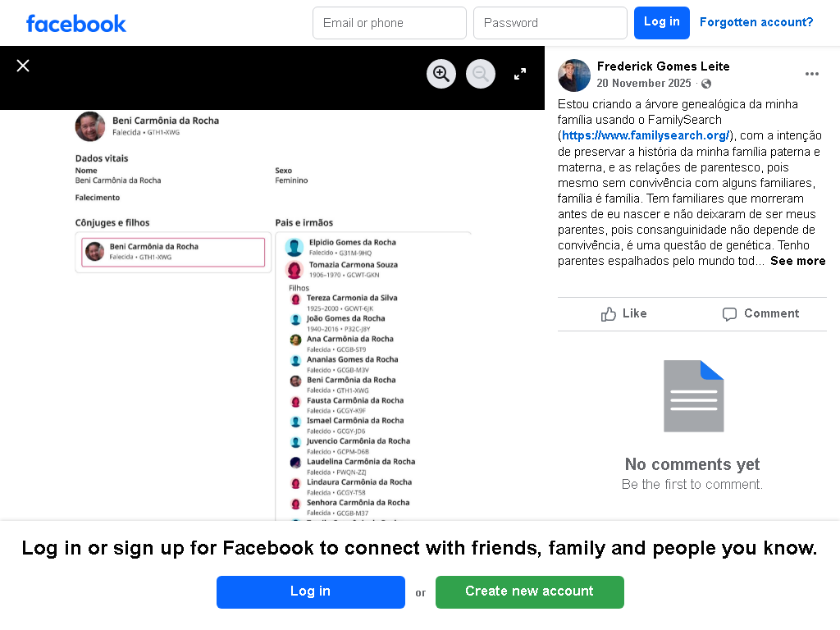Image resolution: width=840 pixels, height=630 pixels.
Task: Click the name Lindaura Carmônia da Rocha
Action: tap(359, 482)
